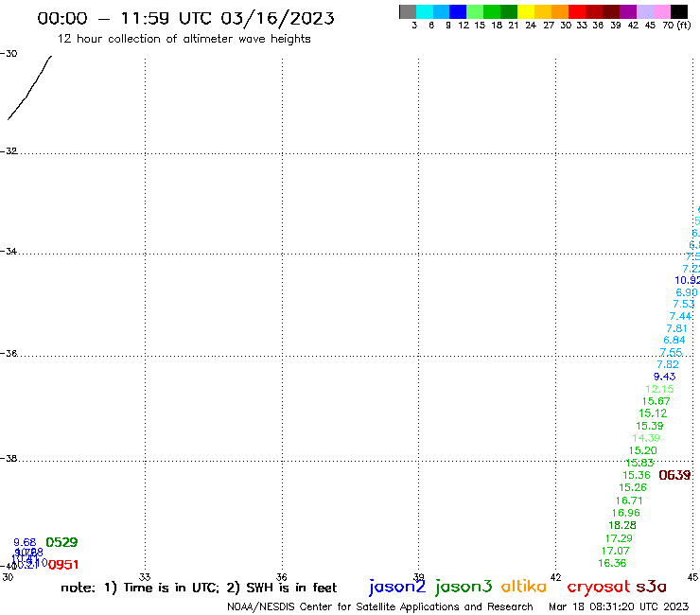Click the wave height value 16.71

coord(629,501)
